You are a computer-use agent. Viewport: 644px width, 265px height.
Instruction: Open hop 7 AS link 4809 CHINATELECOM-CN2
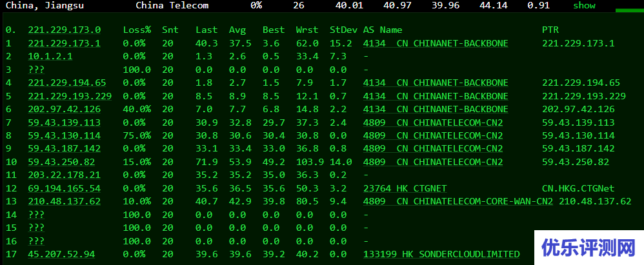pos(433,123)
